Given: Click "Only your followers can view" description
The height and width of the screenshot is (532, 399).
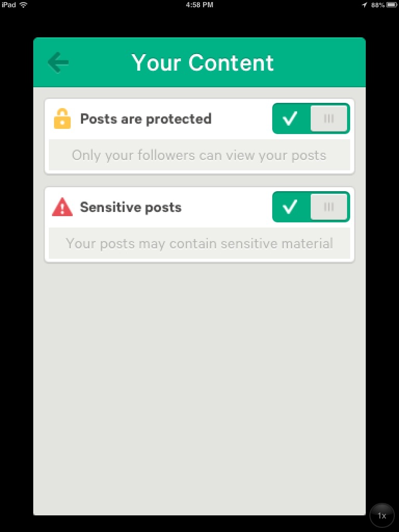Looking at the screenshot, I should (x=199, y=155).
